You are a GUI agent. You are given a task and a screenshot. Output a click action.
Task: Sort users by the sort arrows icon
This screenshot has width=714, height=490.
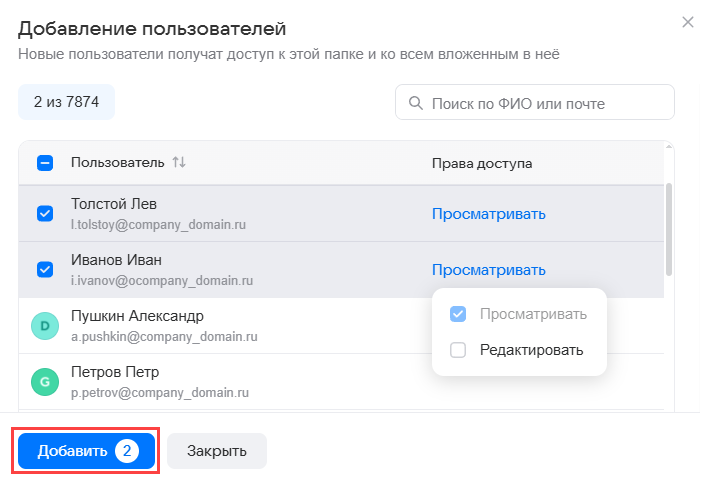[x=179, y=162]
